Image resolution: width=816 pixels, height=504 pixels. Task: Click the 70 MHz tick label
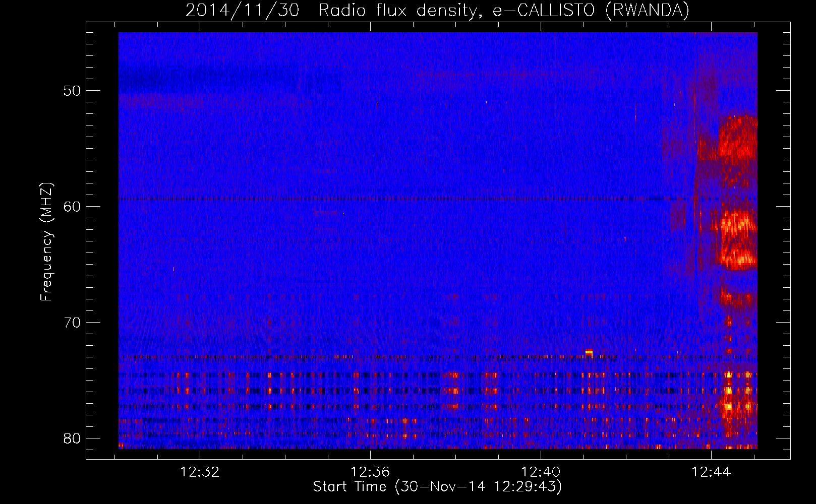point(72,323)
